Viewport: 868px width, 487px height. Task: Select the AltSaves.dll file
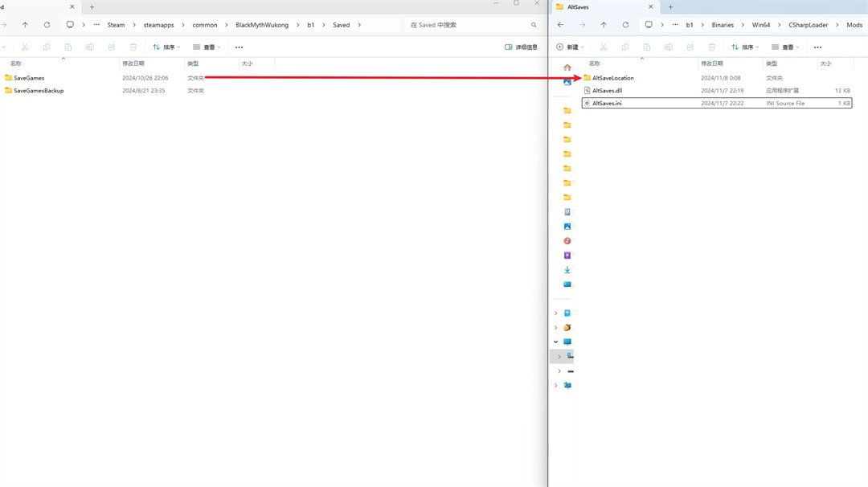[607, 91]
